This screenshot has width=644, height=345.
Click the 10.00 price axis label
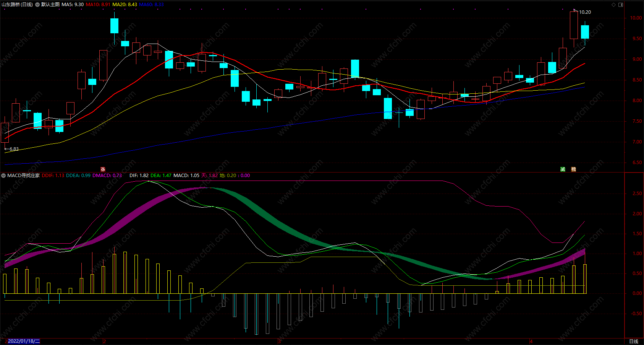tap(636, 18)
